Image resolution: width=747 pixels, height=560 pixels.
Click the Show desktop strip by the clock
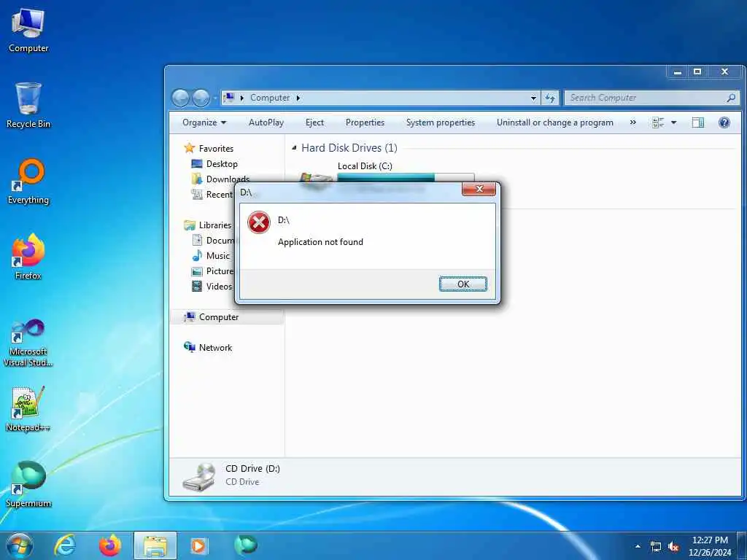(x=742, y=546)
